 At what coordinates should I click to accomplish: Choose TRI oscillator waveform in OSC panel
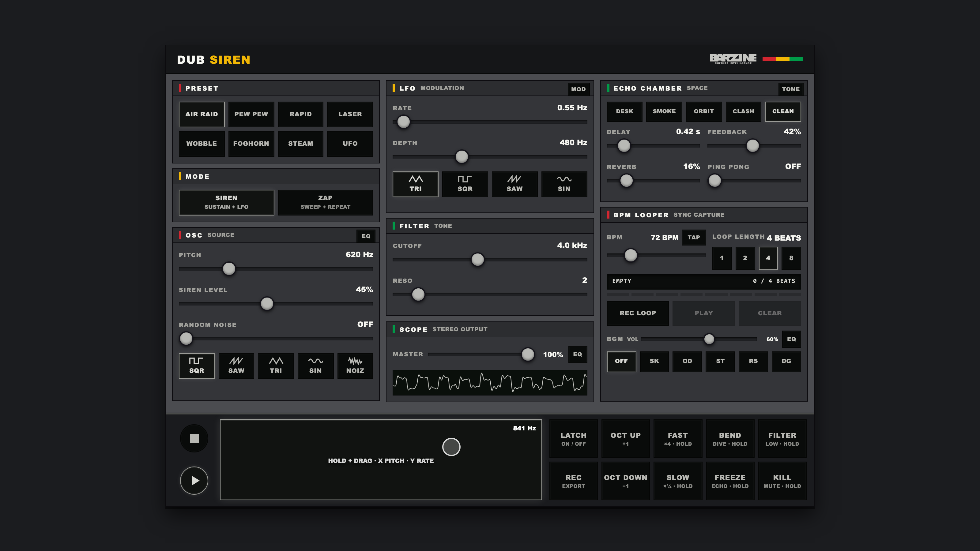276,366
